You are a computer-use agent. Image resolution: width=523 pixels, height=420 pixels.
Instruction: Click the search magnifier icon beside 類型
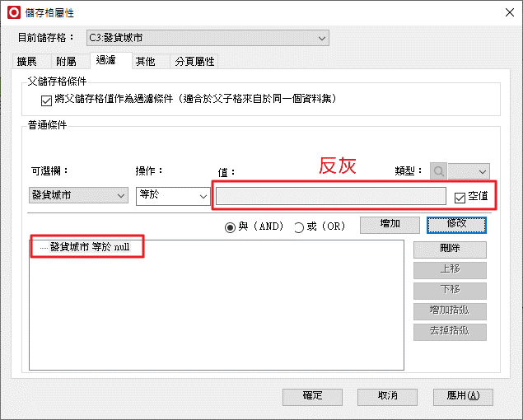pos(439,171)
